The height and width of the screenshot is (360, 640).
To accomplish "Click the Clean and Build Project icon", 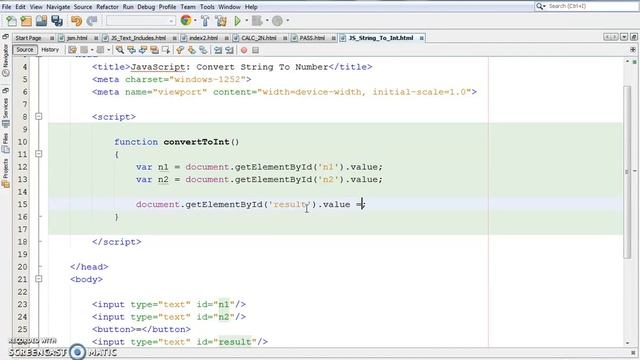I will [x=221, y=21].
